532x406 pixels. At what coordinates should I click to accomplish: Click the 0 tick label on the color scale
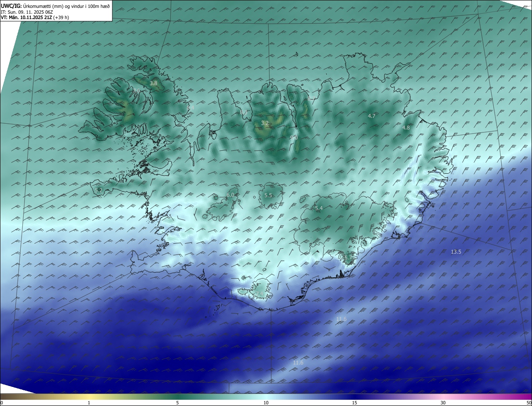[x=2, y=403]
